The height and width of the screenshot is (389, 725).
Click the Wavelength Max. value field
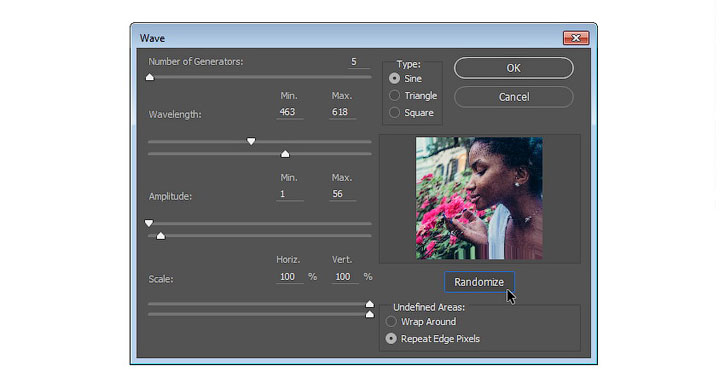pyautogui.click(x=342, y=112)
